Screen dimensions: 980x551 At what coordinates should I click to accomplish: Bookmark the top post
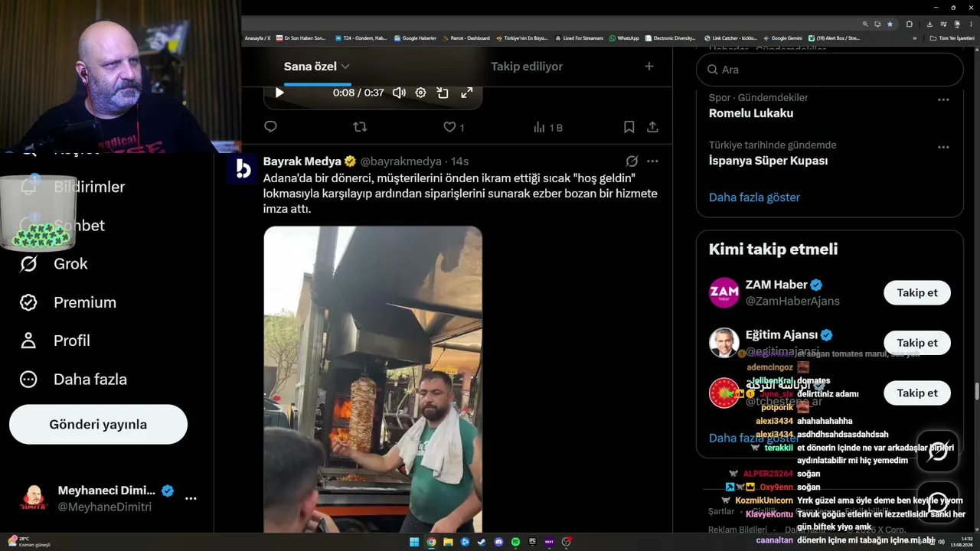pos(629,127)
